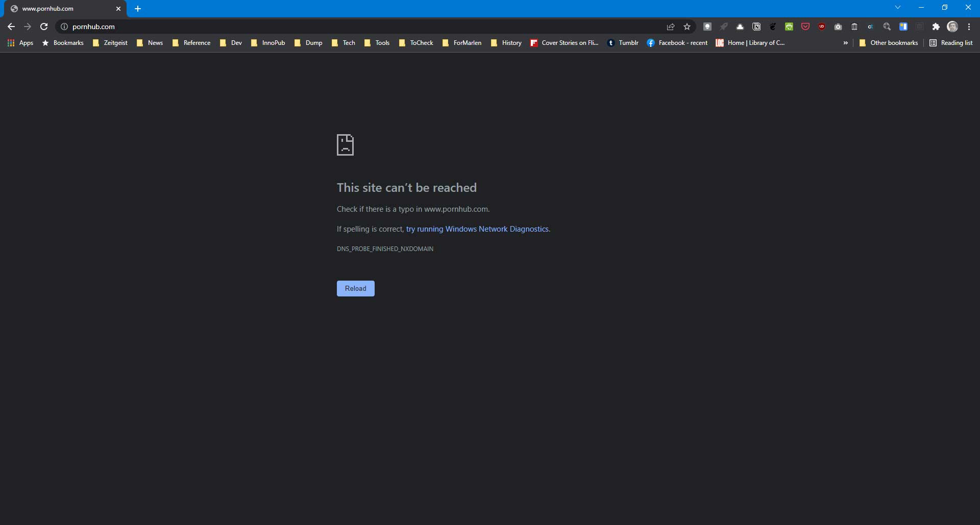Viewport: 980px width, 525px height.
Task: Reload page using toolbar refresh icon
Action: (44, 27)
